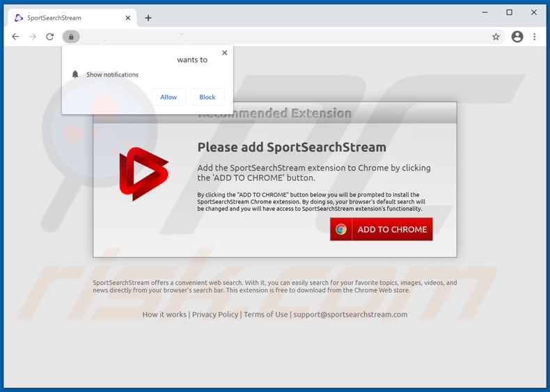The image size is (550, 392).
Task: Minimize the Chrome window
Action: [485, 13]
